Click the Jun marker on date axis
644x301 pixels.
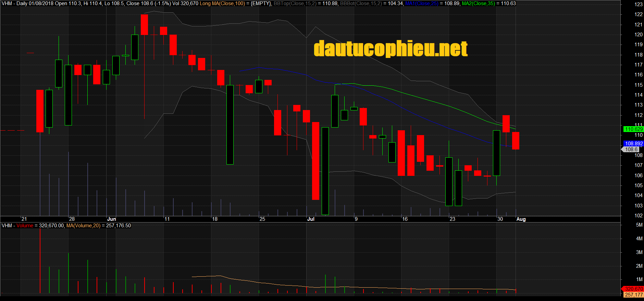111,219
